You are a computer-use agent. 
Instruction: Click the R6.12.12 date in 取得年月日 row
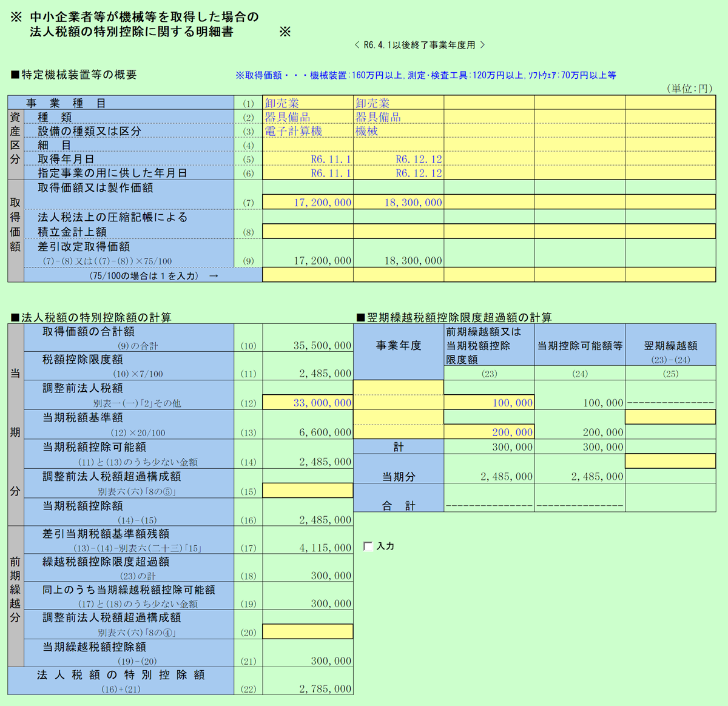(x=419, y=159)
